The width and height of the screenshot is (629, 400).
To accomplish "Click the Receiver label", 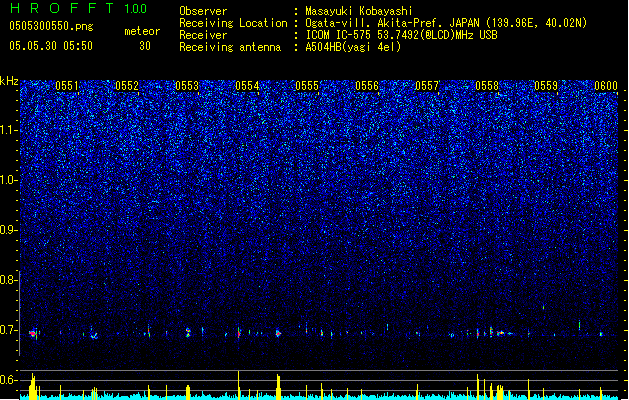I will click(x=203, y=35).
